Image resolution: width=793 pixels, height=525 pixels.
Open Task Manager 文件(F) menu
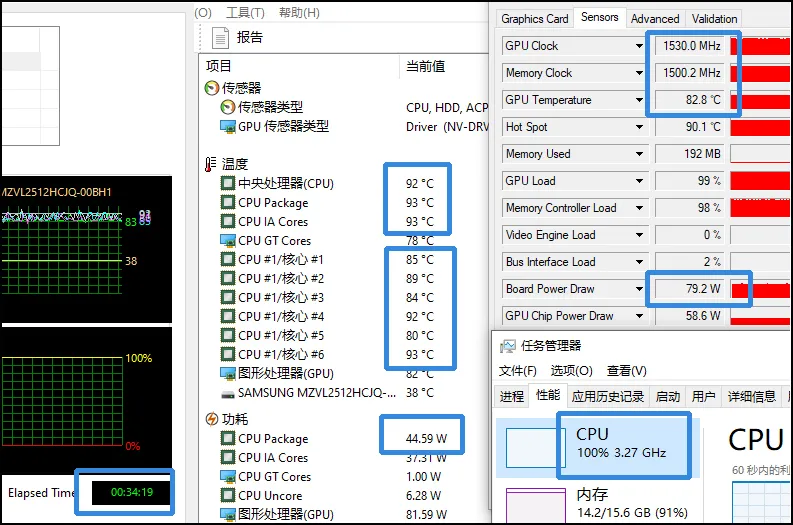517,371
